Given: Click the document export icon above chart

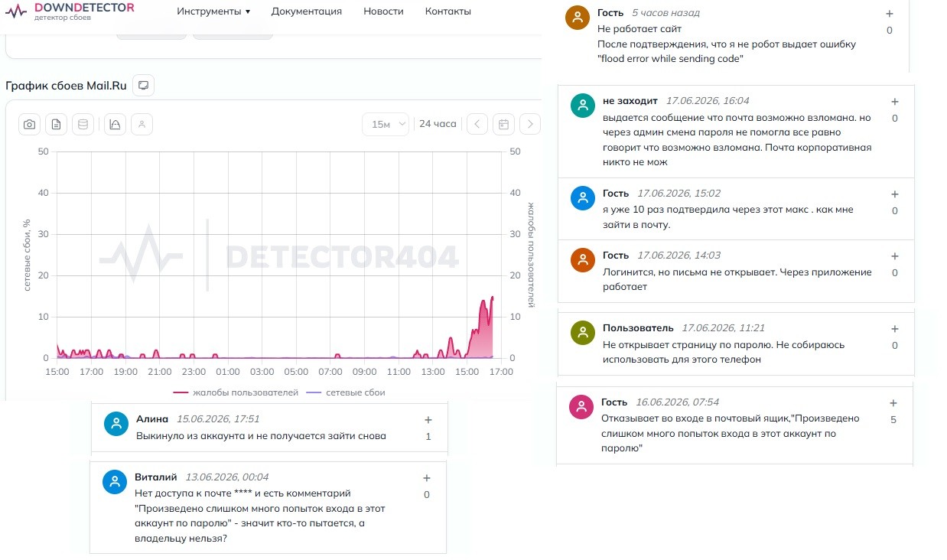Looking at the screenshot, I should (x=57, y=124).
